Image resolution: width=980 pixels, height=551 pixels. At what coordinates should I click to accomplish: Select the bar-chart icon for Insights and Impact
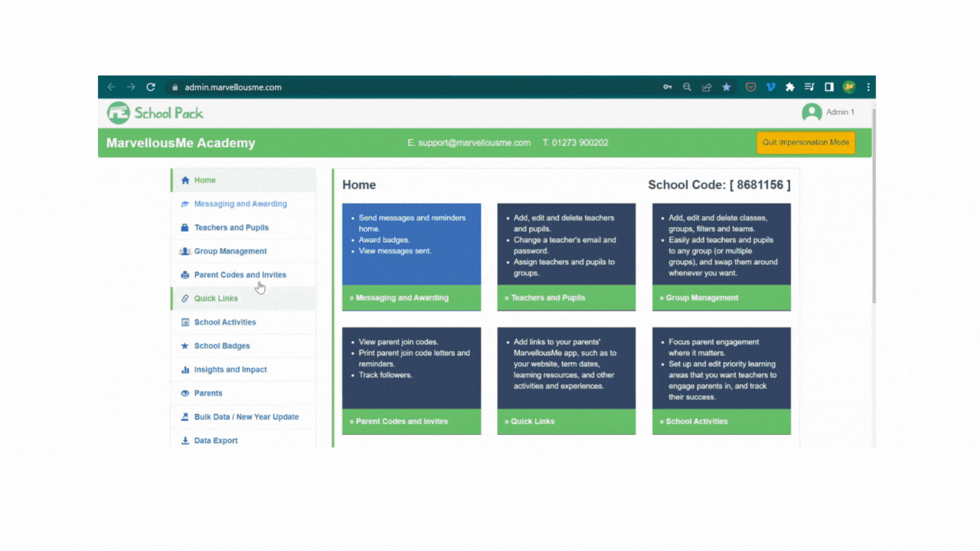point(185,370)
